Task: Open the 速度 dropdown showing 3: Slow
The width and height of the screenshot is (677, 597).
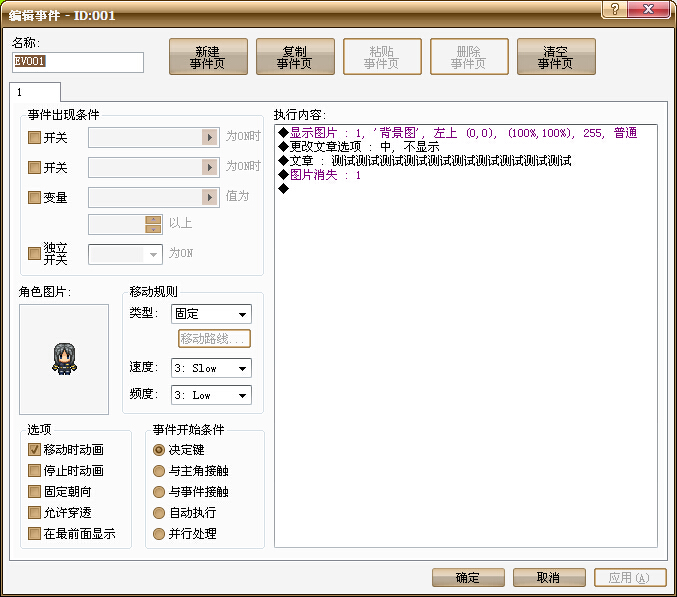Action: (x=211, y=368)
